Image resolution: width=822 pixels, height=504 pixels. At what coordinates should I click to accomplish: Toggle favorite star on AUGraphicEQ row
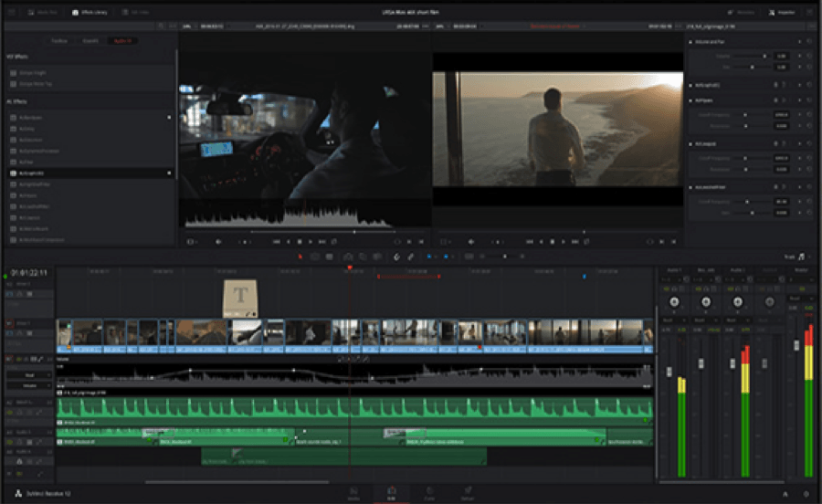click(169, 173)
